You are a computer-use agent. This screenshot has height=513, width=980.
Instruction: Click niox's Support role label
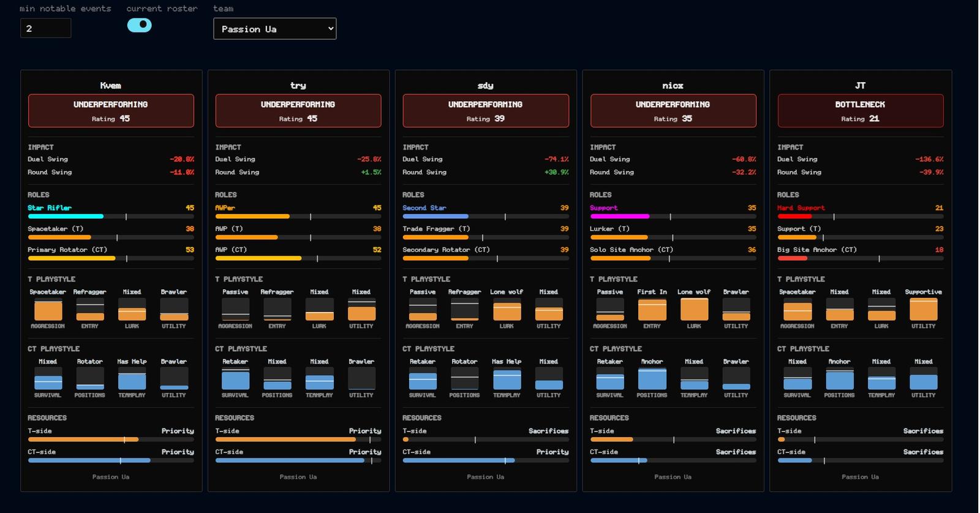[604, 208]
